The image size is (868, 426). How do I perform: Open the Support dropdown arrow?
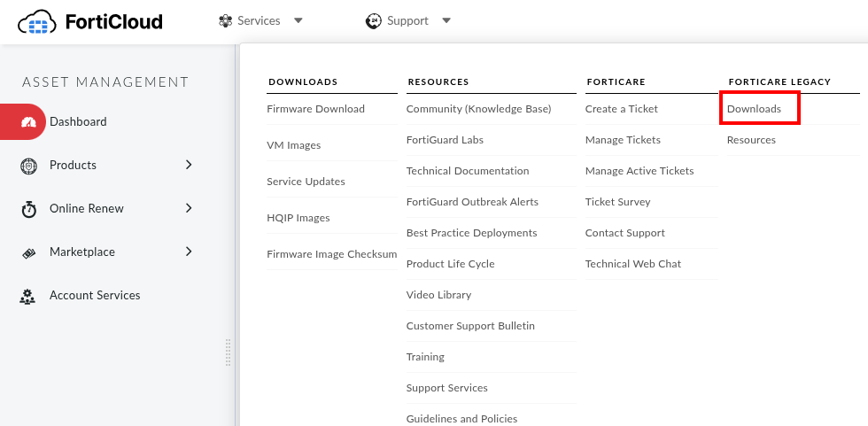[x=446, y=20]
